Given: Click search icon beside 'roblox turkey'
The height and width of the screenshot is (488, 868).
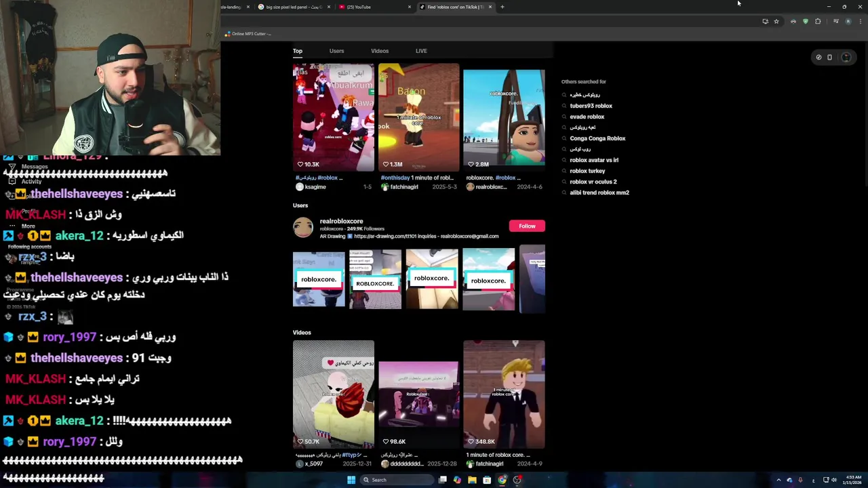Looking at the screenshot, I should (x=564, y=171).
